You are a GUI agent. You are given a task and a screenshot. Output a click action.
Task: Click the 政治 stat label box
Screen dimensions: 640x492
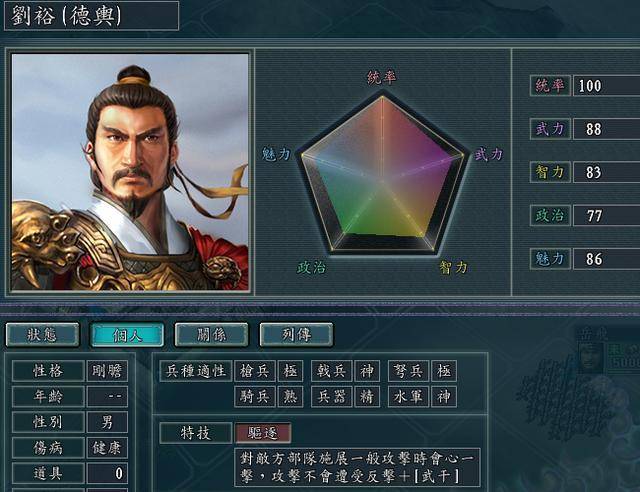pyautogui.click(x=550, y=215)
